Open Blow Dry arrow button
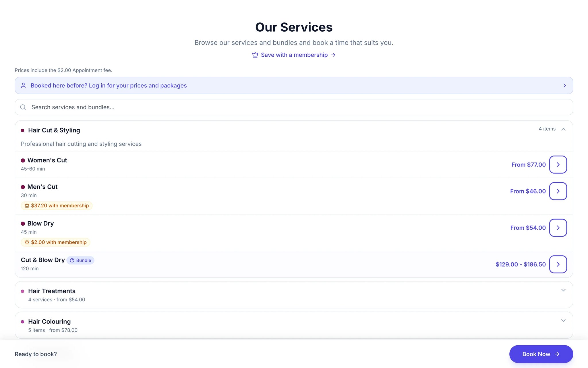Image resolution: width=588 pixels, height=368 pixels. (558, 228)
